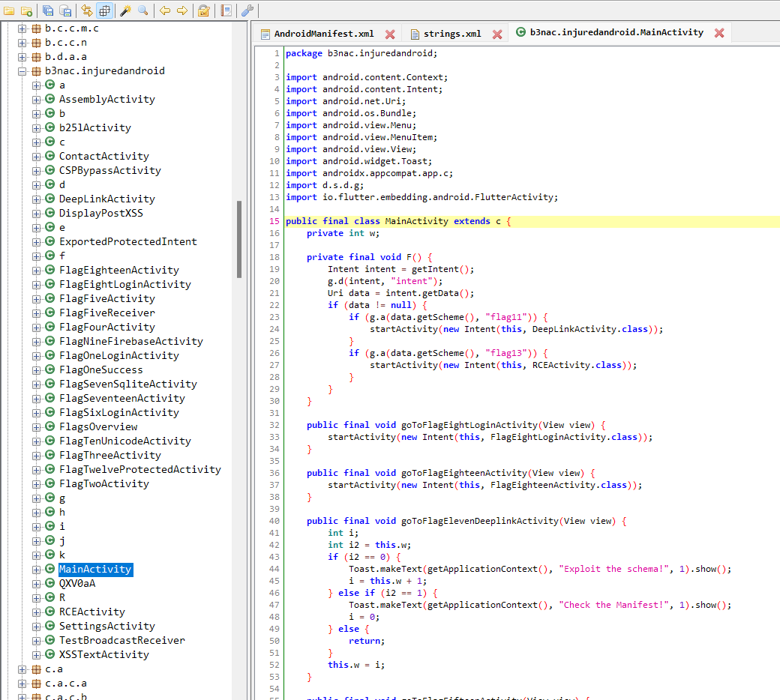Click the Save Source blue files icon
The height and width of the screenshot is (700, 780).
[46, 11]
